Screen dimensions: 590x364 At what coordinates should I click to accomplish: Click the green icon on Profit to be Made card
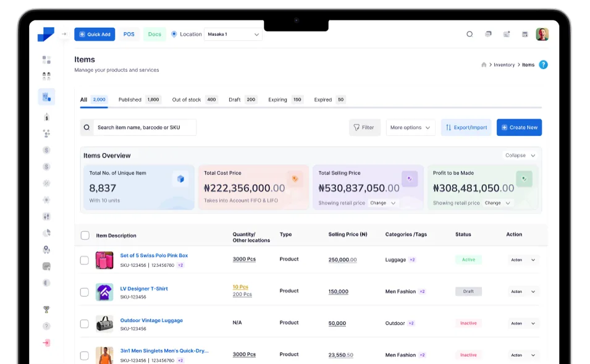[524, 179]
